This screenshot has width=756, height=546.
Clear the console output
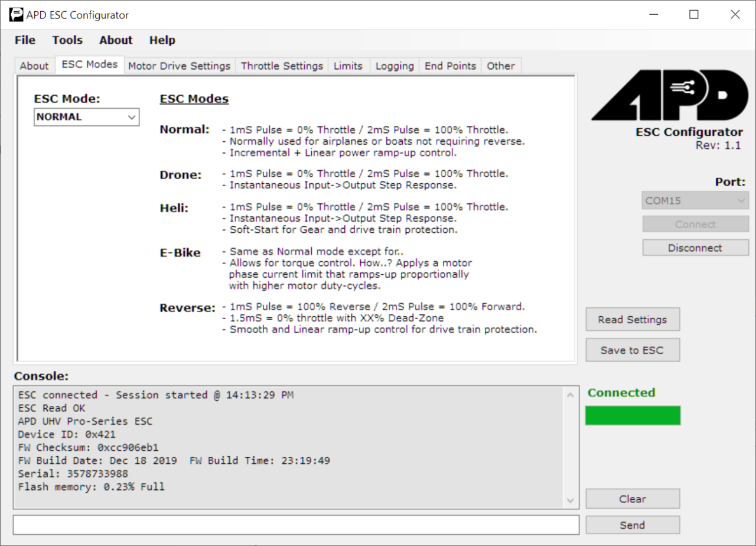[x=632, y=498]
